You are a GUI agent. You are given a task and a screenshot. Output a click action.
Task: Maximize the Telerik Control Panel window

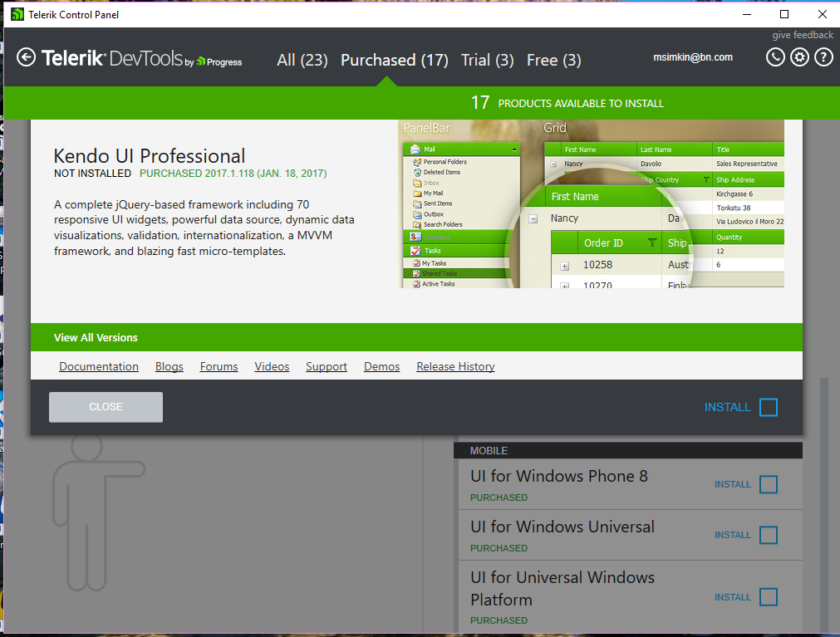click(784, 14)
